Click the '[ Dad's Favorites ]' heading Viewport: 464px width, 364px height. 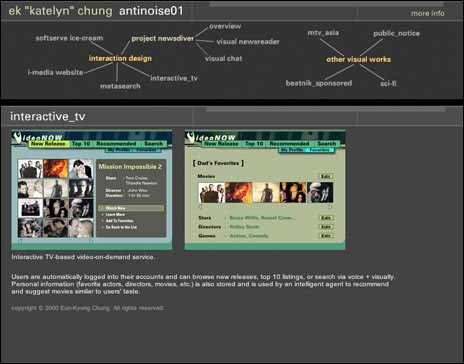(218, 163)
